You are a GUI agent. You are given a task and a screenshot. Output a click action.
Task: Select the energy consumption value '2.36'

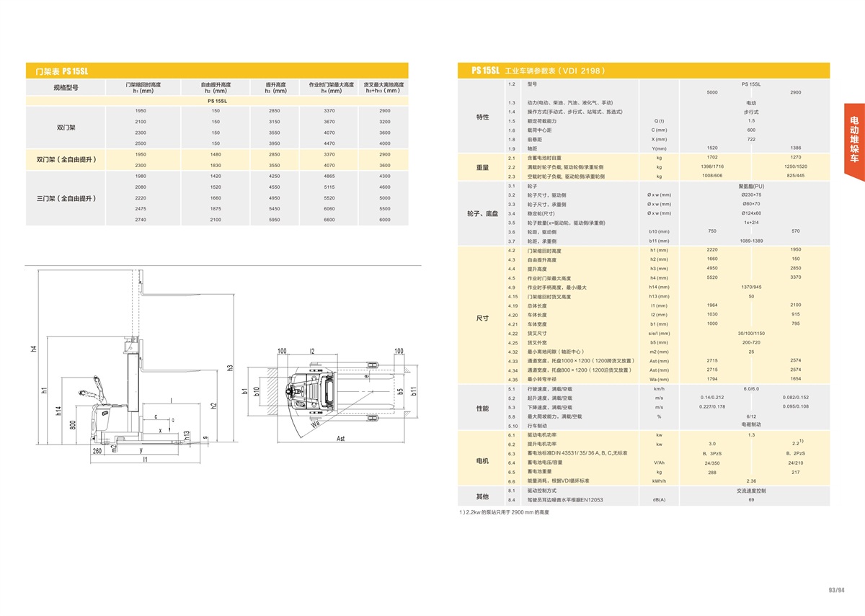coord(751,481)
